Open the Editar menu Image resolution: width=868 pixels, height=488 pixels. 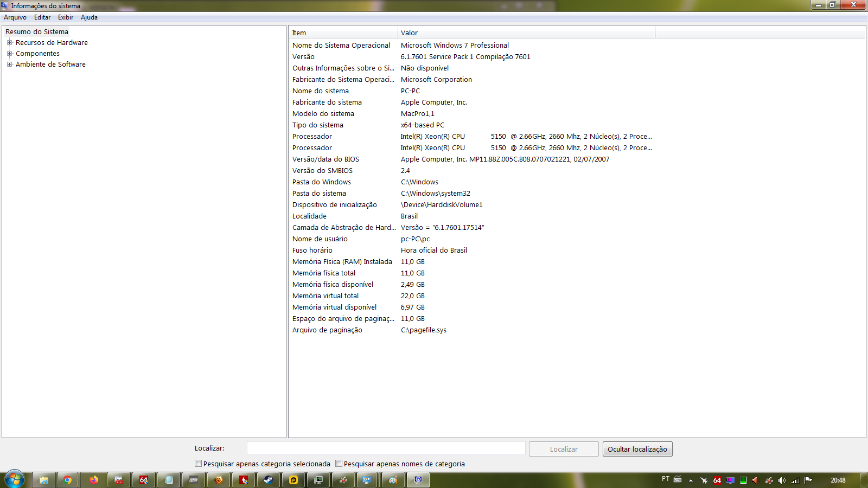[x=42, y=17]
